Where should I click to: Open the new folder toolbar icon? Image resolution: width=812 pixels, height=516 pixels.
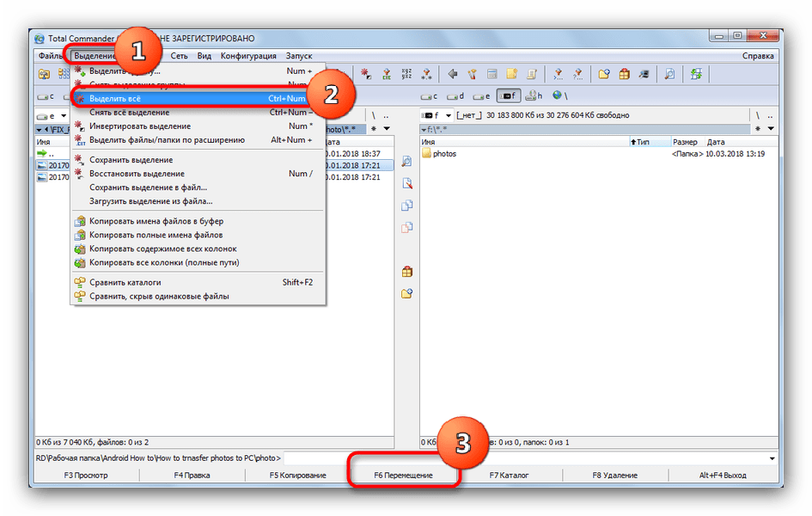604,74
